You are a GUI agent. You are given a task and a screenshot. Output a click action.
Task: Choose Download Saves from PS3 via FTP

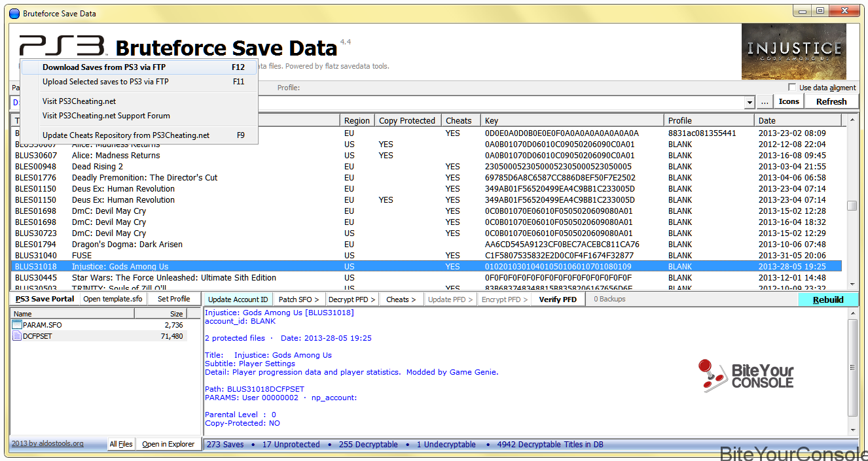139,67
